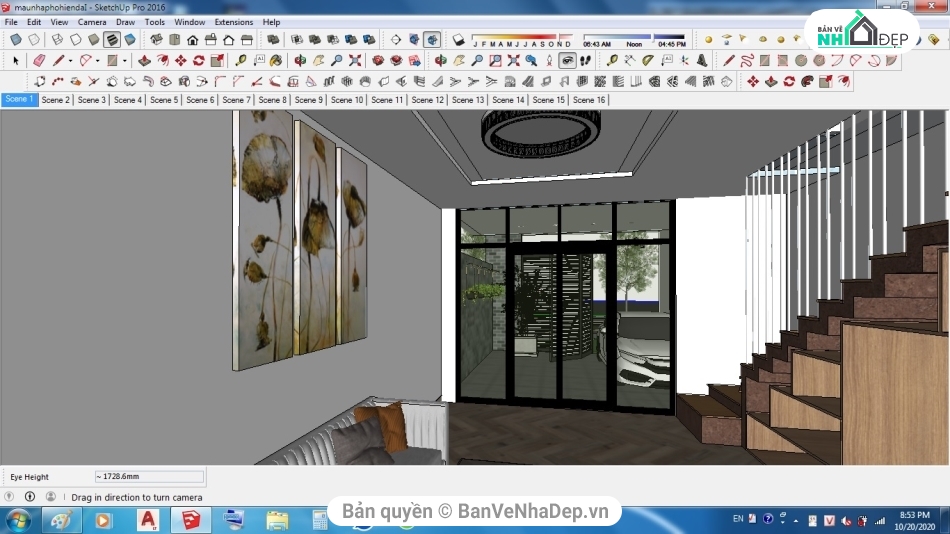Toggle Shaded With Textures style

[111, 40]
